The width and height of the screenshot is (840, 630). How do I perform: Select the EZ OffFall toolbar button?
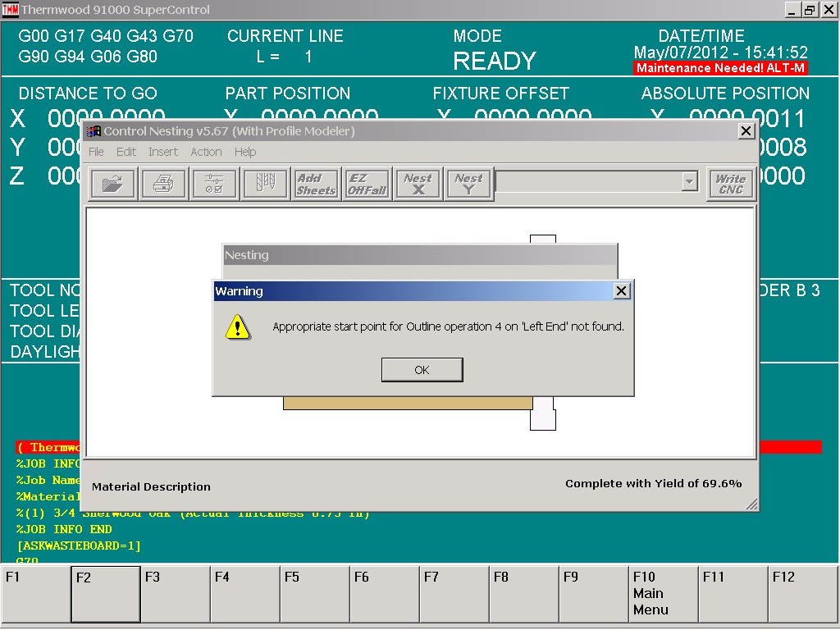[x=367, y=184]
